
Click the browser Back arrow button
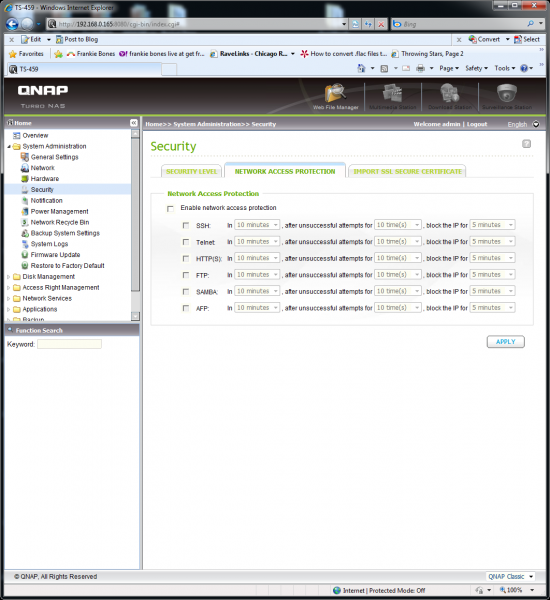(x=12, y=24)
